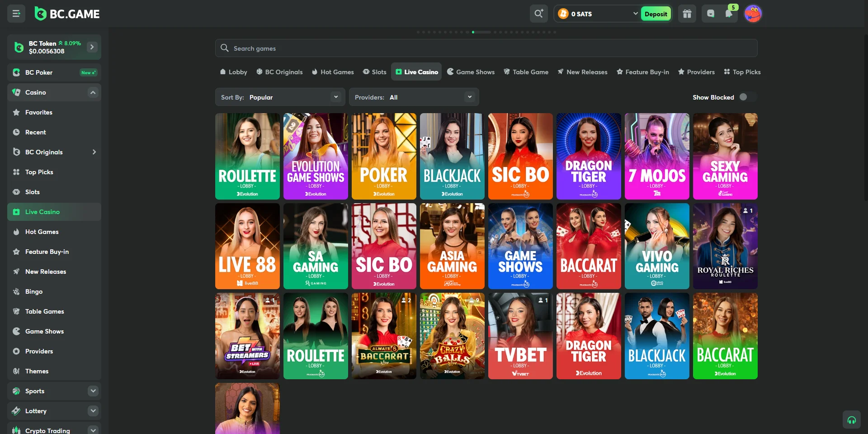This screenshot has width=868, height=434.
Task: Open the chat bubble icon
Action: coord(711,14)
